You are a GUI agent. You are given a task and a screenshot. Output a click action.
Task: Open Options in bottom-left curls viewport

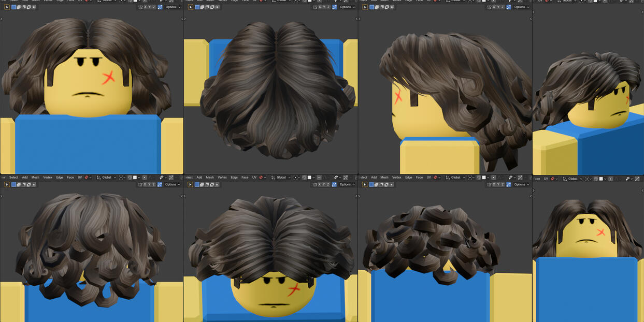(x=173, y=184)
